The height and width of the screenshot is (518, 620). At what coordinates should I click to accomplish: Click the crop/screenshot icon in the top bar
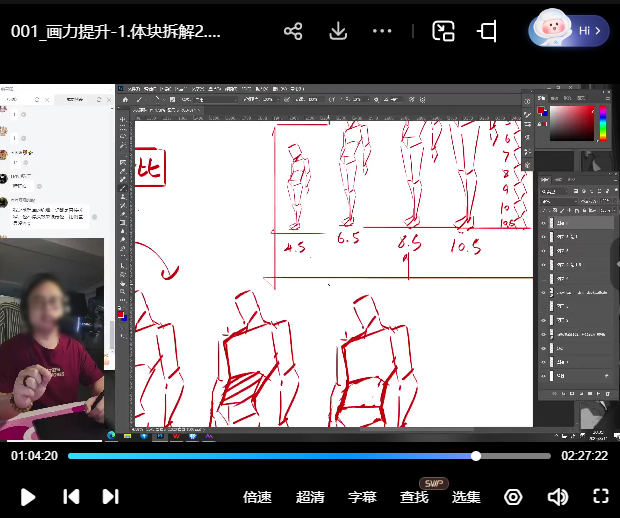click(x=487, y=31)
